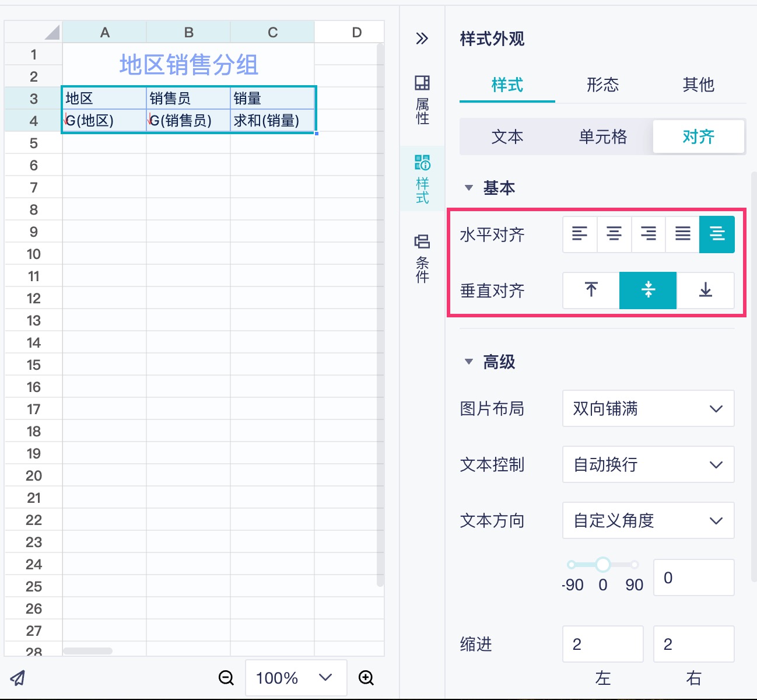Open the 属性 properties side tab
The image size is (757, 700).
[422, 100]
